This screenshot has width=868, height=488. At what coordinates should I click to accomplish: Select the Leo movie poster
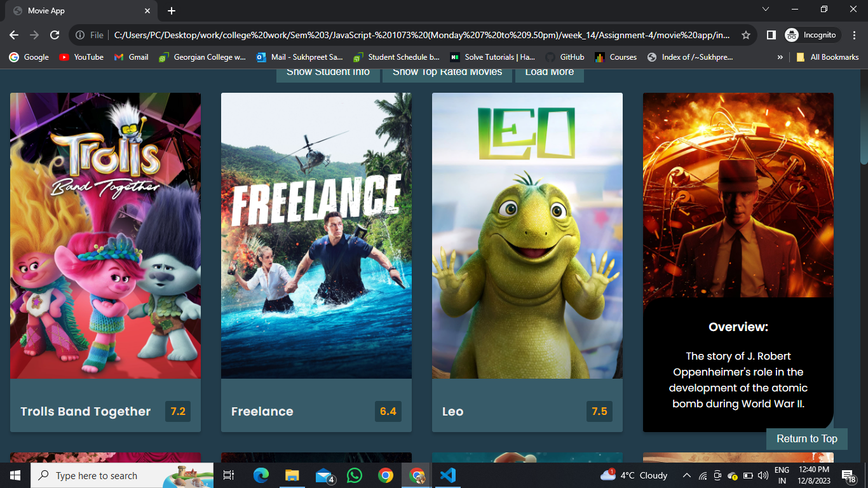[527, 236]
